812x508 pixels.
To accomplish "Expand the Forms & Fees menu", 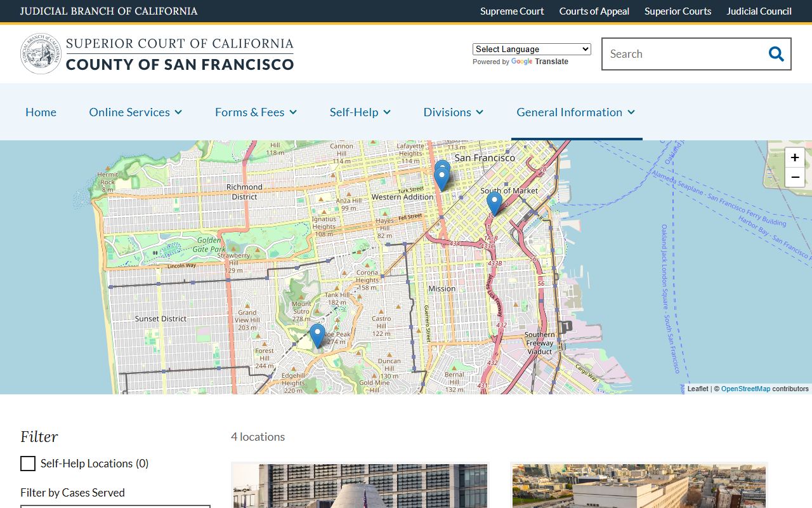I will 256,112.
